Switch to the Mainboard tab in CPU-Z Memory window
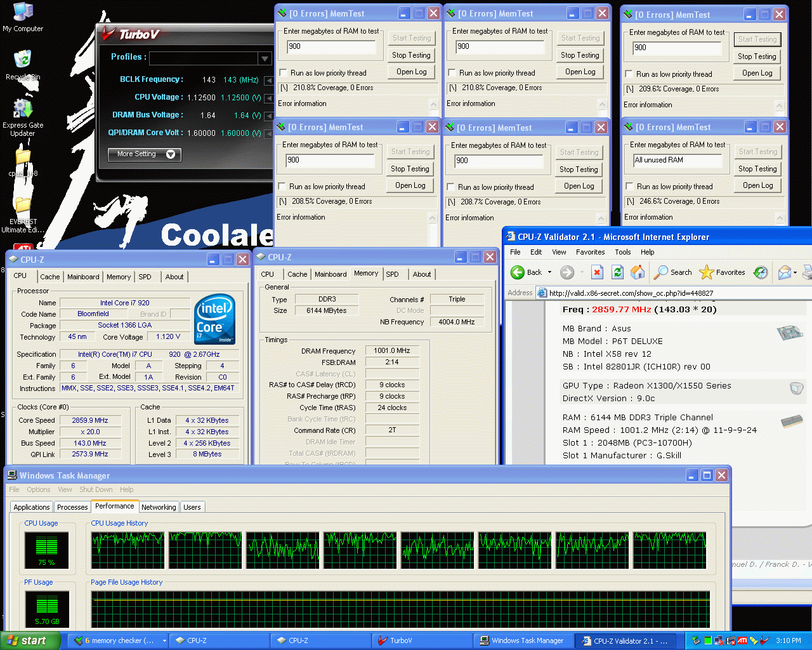 [331, 274]
